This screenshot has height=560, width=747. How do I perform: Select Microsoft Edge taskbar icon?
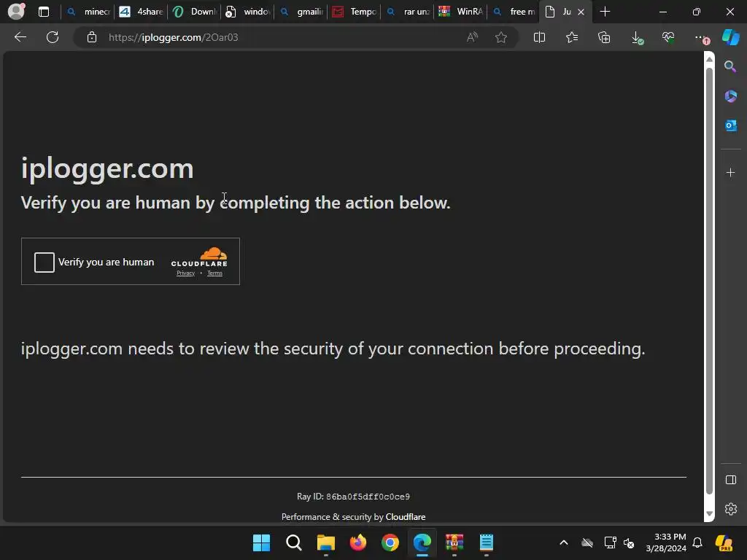422,542
